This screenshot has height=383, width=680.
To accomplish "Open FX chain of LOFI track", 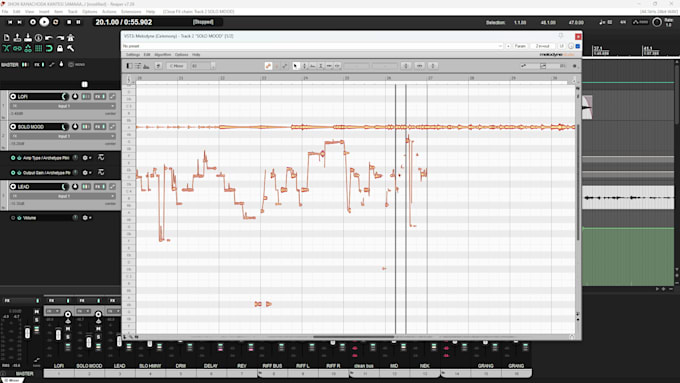I will click(x=98, y=96).
